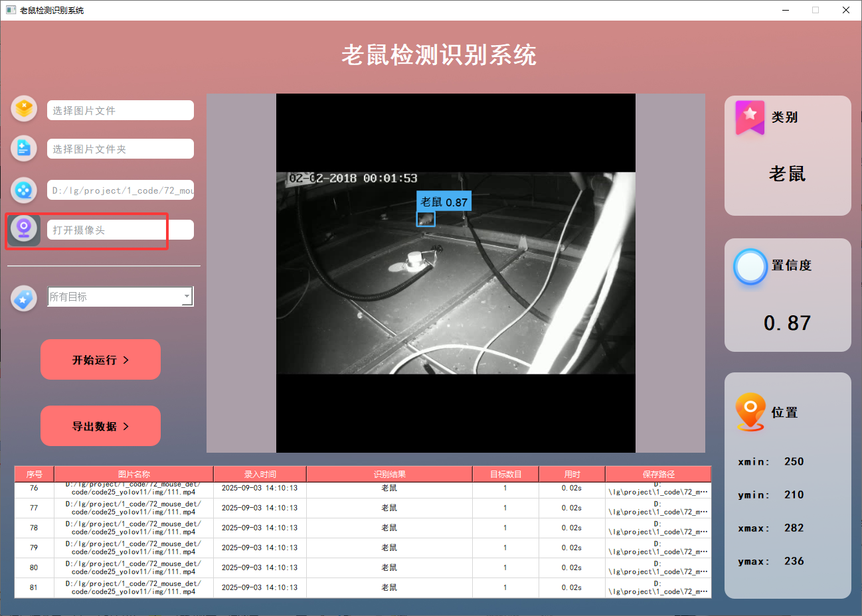The height and width of the screenshot is (616, 862).
Task: Click the select image file icon
Action: click(24, 108)
